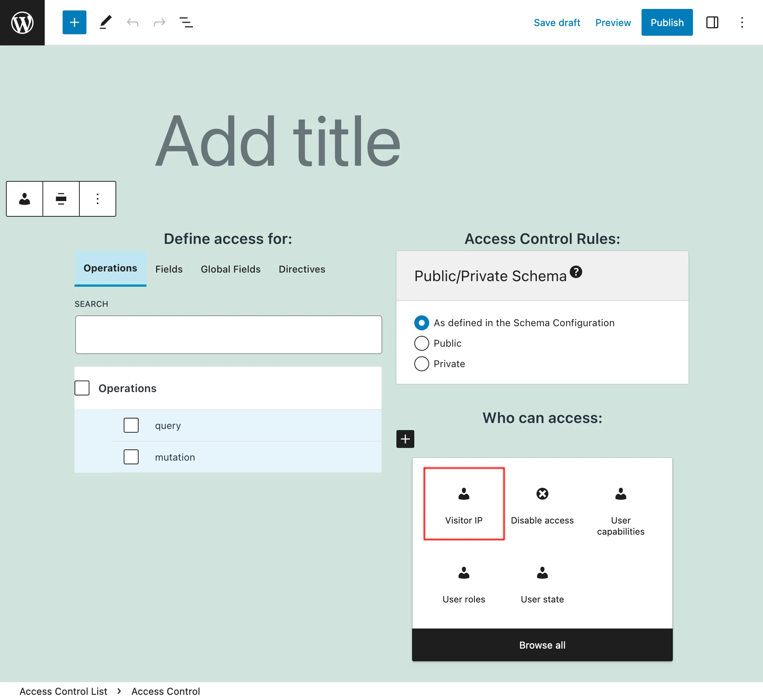Click the Publish button

(667, 22)
